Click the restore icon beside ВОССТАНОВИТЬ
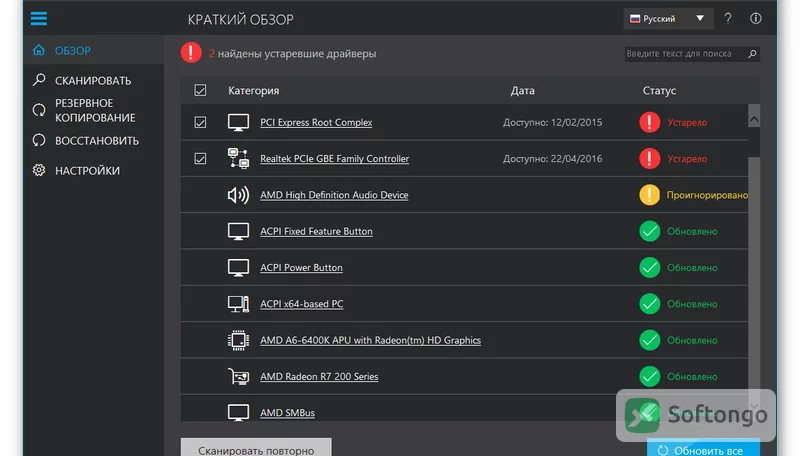This screenshot has width=800, height=456. [x=39, y=140]
